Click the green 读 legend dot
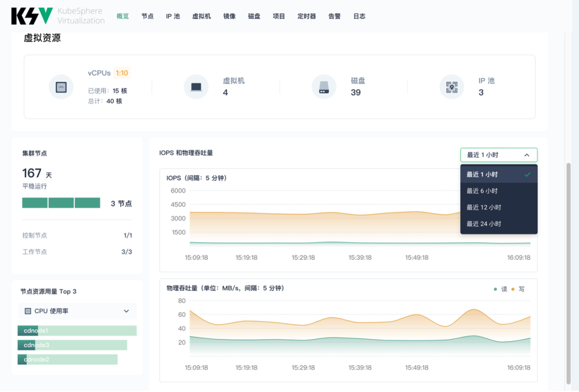 coord(495,289)
